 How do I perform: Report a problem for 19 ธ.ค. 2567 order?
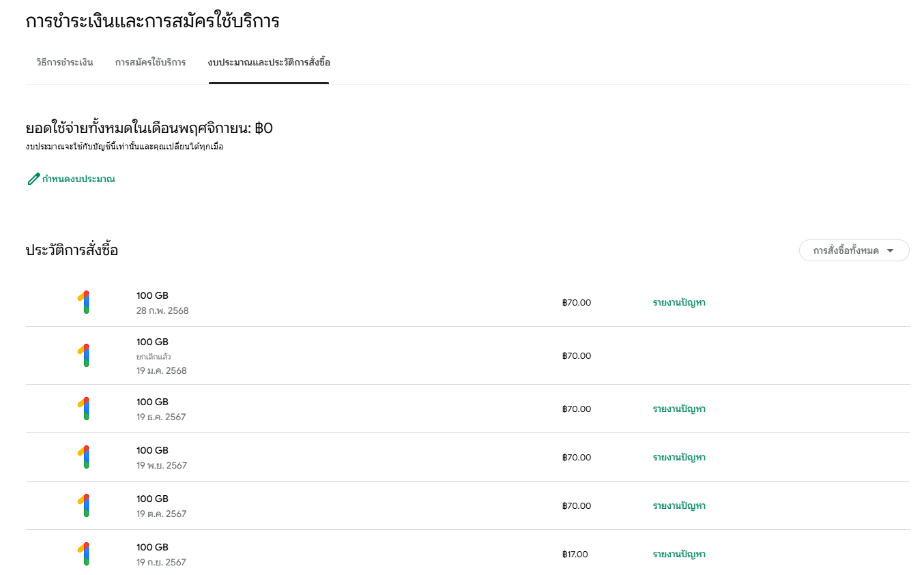pyautogui.click(x=679, y=409)
